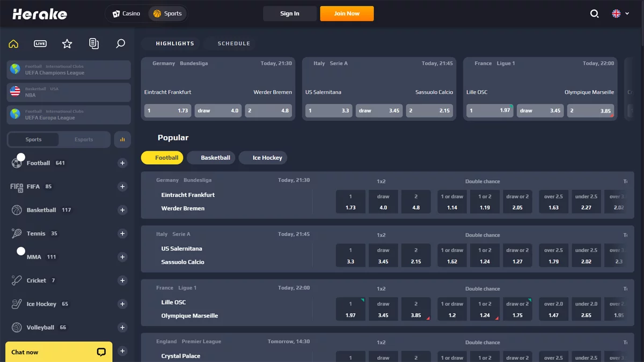Click UEFA Champions League globe icon
The height and width of the screenshot is (362, 644).
[x=15, y=69]
